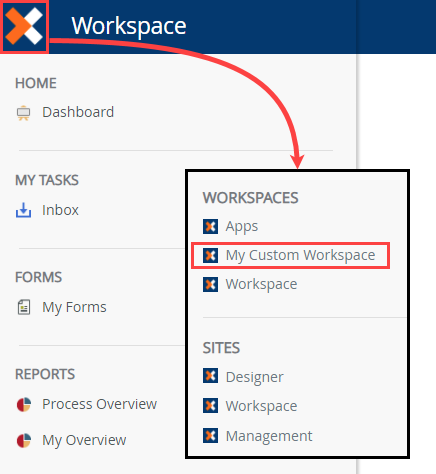Open the Nintex X logo launcher menu

[24, 26]
